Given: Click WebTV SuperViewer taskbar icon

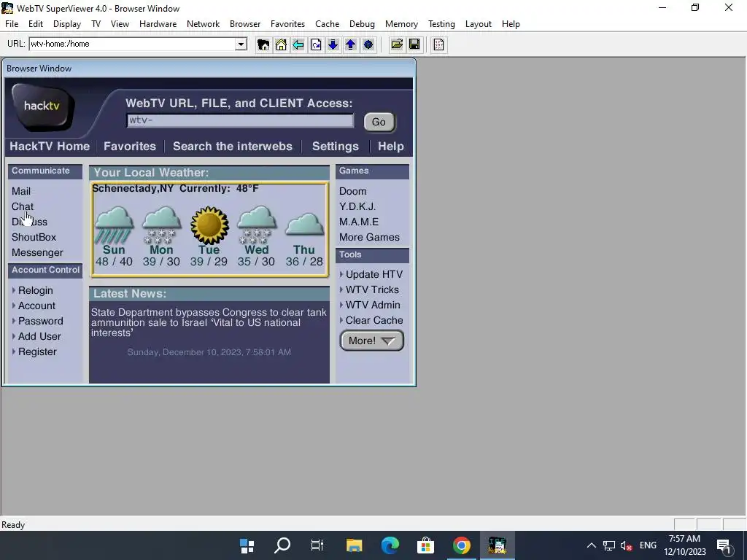Looking at the screenshot, I should (x=497, y=545).
